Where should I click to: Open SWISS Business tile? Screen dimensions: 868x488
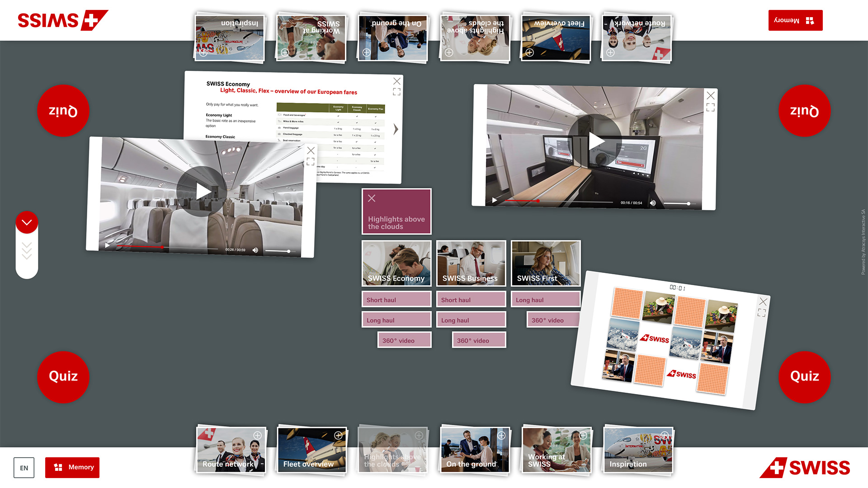pos(471,263)
